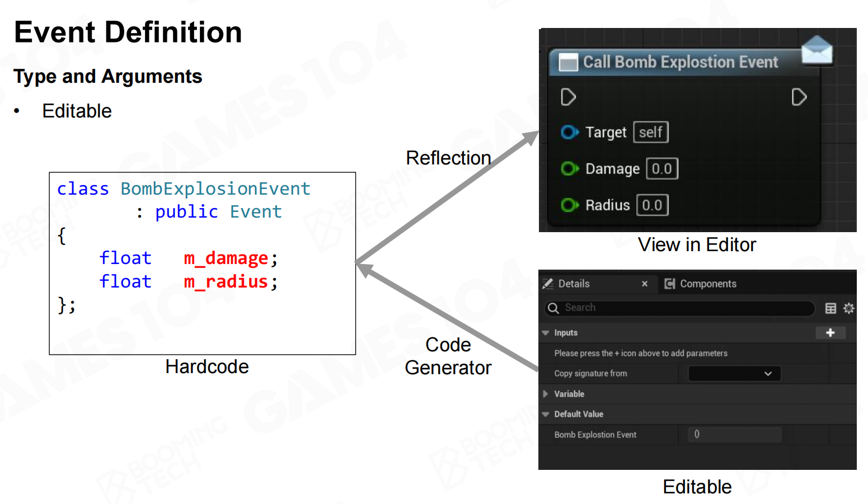Click the plus icon to add input parameter

830,333
